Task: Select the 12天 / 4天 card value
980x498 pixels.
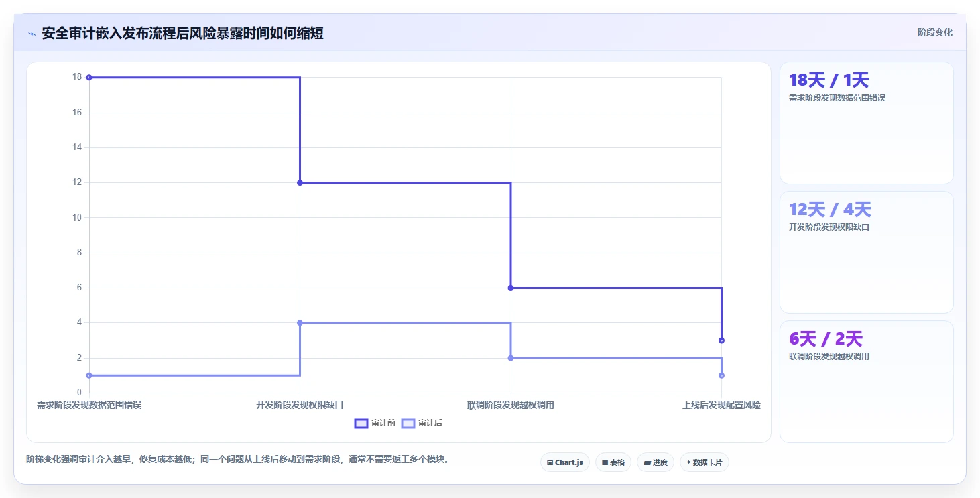Action: click(x=830, y=210)
